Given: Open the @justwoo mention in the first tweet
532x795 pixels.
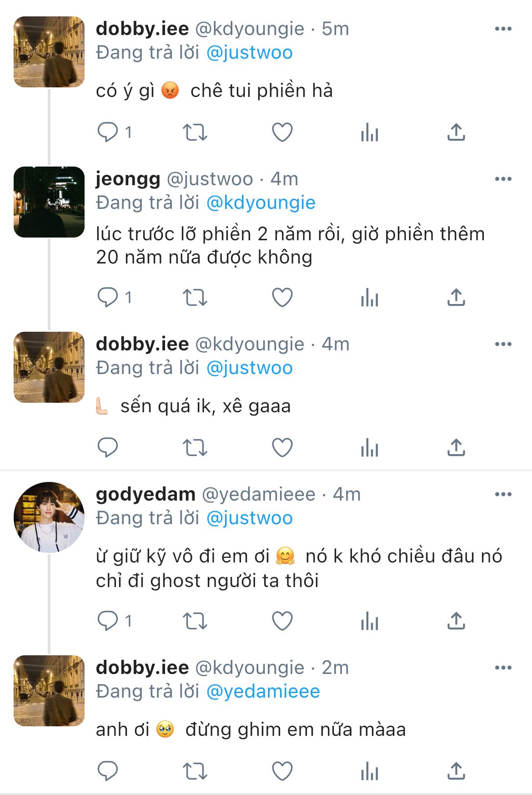Looking at the screenshot, I should pos(249,53).
